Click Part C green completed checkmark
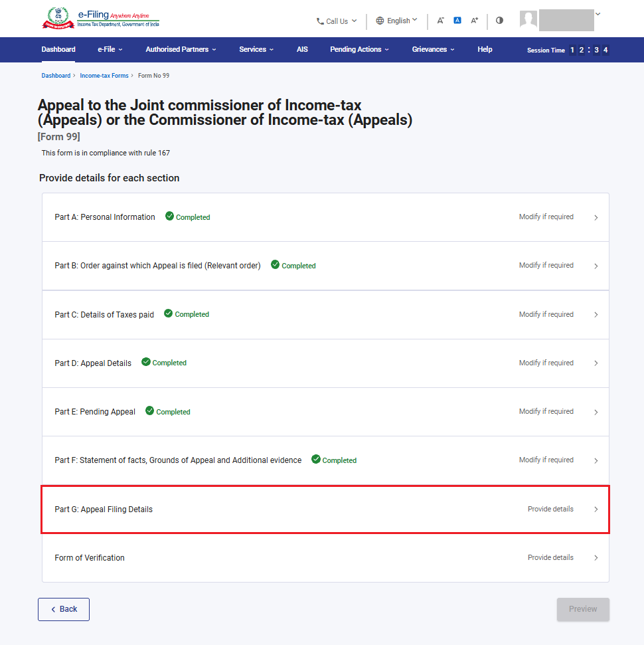The width and height of the screenshot is (644, 645). point(168,314)
